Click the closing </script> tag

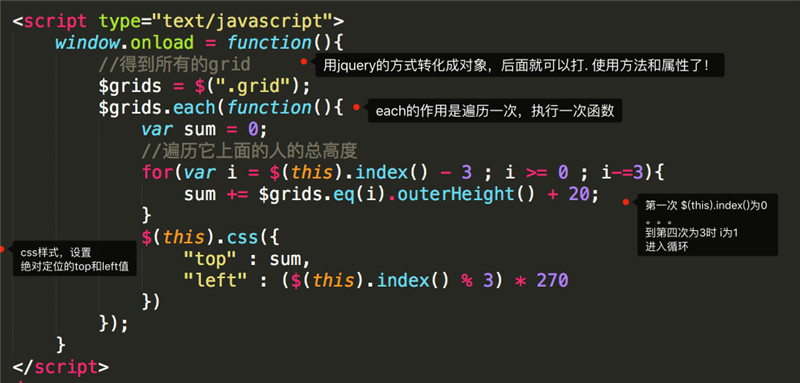(60, 367)
